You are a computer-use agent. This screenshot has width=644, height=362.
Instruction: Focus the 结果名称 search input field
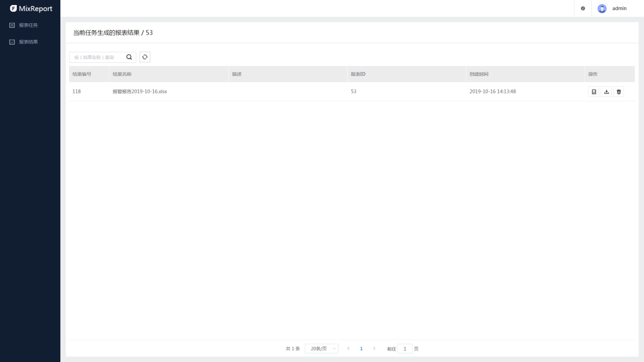97,57
